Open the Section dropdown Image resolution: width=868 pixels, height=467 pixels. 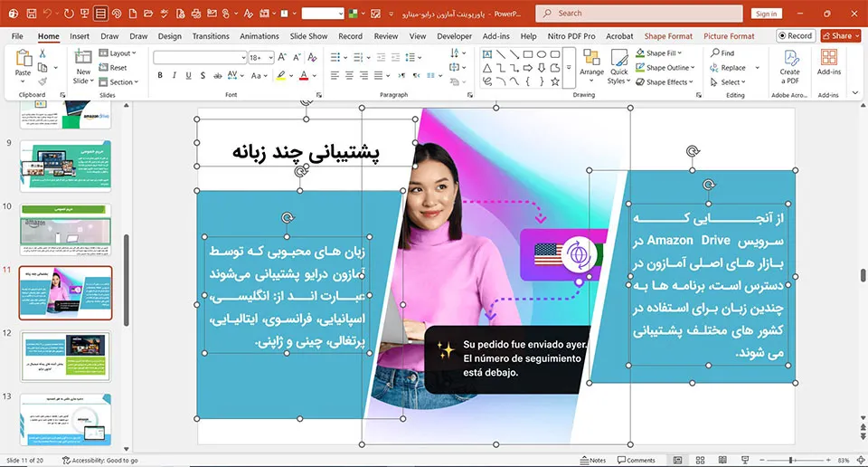119,82
